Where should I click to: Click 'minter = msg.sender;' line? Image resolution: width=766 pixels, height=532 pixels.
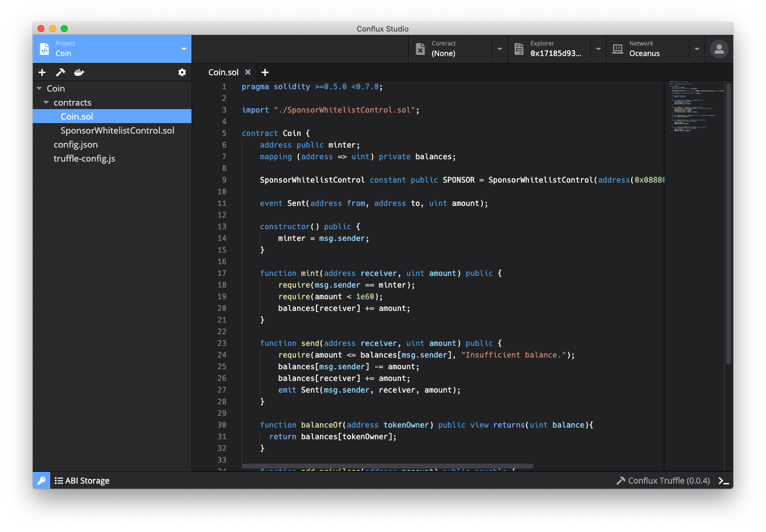point(323,238)
